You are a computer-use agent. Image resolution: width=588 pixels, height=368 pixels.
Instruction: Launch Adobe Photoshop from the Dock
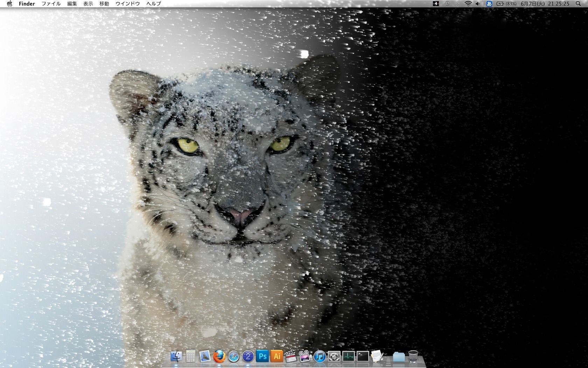(262, 356)
